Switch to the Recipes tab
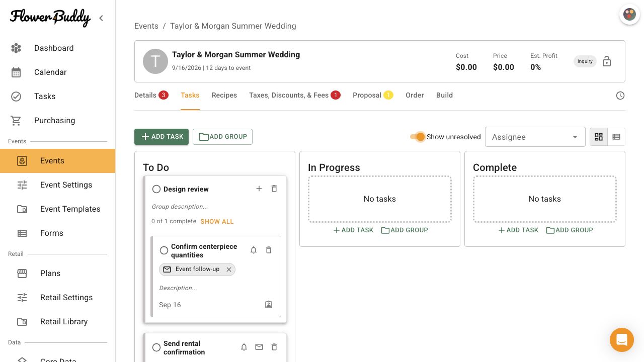644x362 pixels. [224, 95]
